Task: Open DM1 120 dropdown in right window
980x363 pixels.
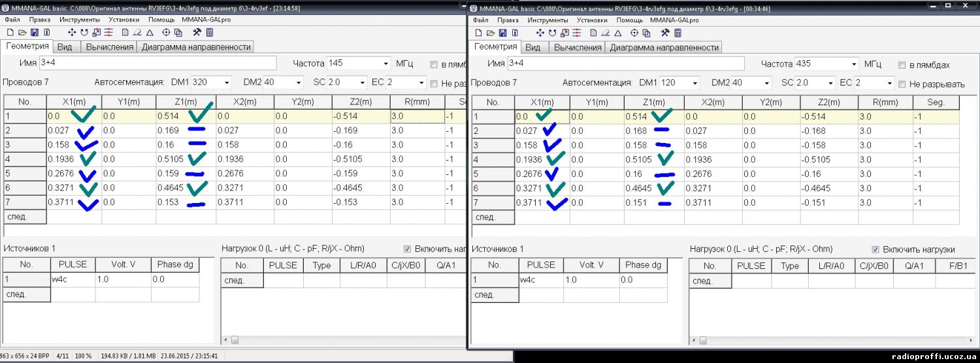Action: tap(694, 83)
